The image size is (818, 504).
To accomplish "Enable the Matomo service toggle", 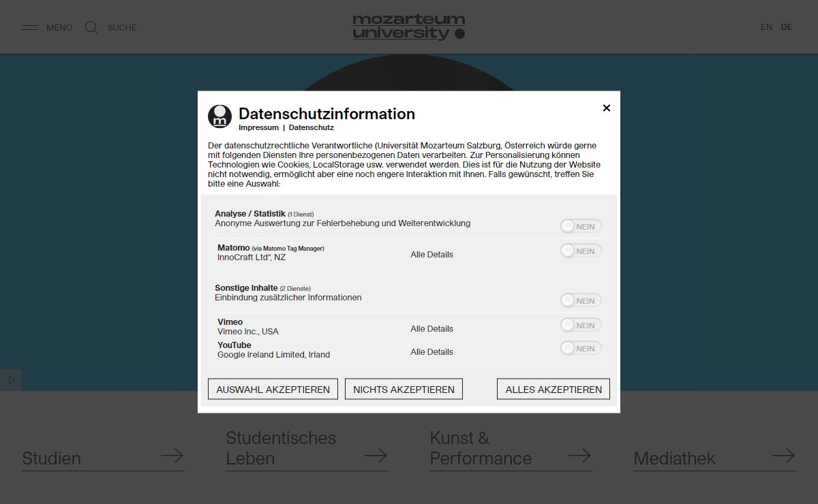I will (581, 251).
